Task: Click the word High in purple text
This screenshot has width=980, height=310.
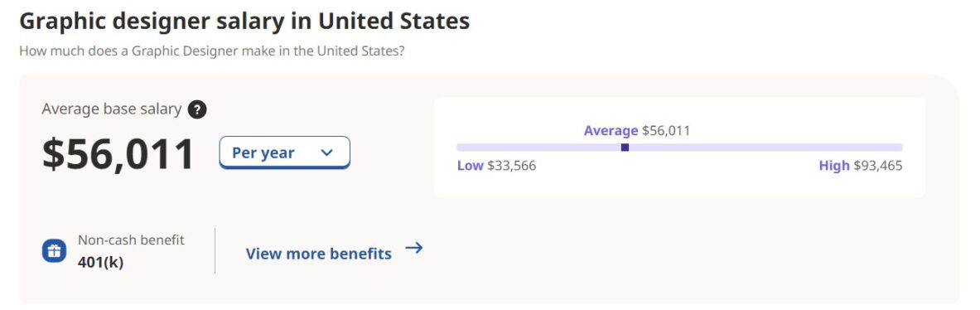Action: pos(833,167)
